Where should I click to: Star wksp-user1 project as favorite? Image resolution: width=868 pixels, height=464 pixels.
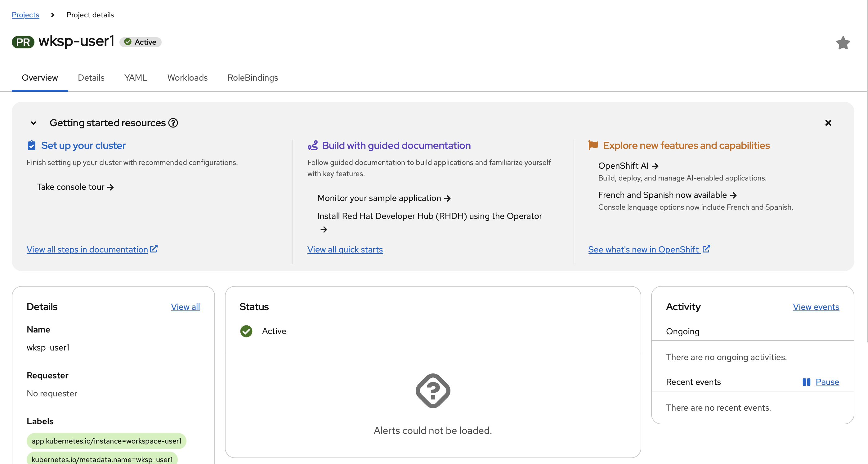coord(843,43)
